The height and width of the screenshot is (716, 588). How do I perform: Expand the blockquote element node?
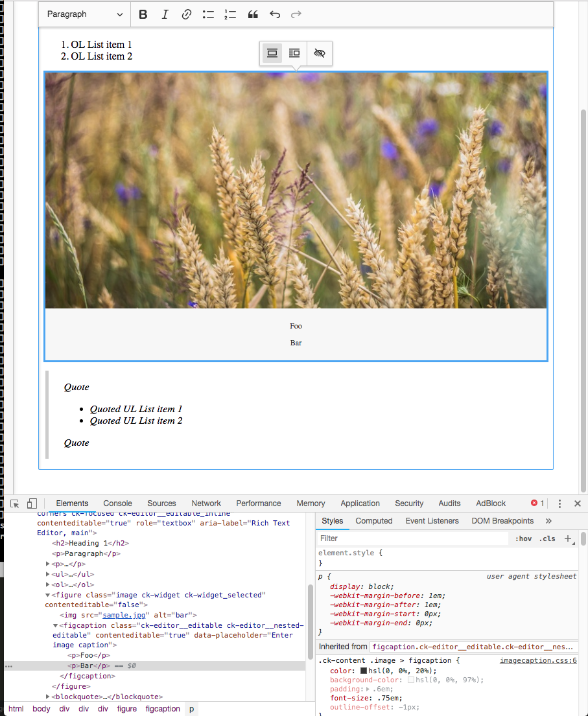point(47,697)
